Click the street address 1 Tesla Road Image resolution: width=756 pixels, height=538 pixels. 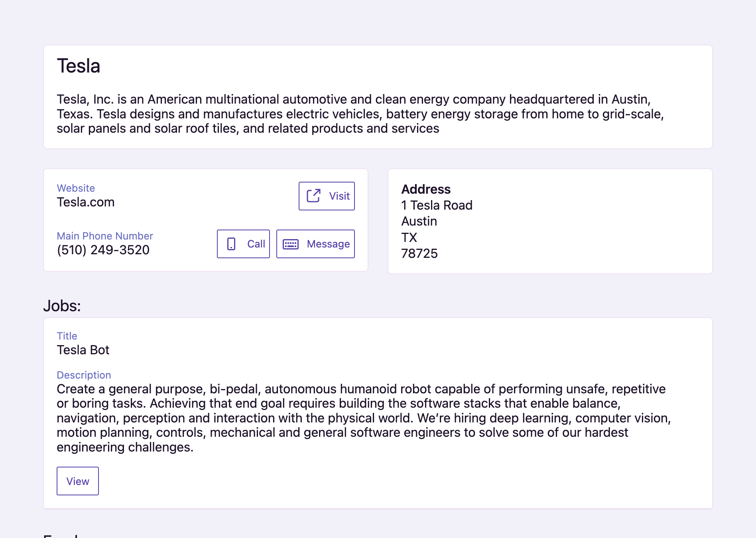[437, 205]
